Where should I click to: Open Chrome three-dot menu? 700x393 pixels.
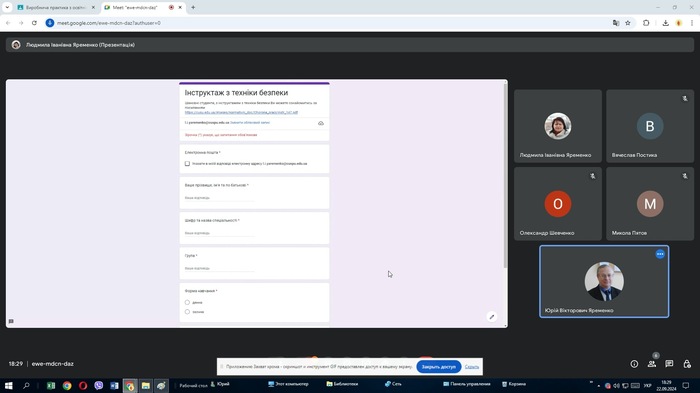click(x=692, y=23)
